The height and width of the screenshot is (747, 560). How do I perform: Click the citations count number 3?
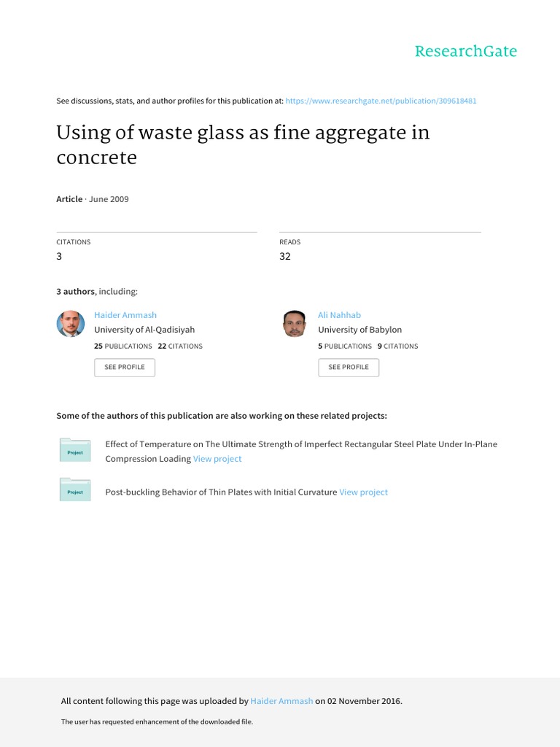tap(59, 256)
